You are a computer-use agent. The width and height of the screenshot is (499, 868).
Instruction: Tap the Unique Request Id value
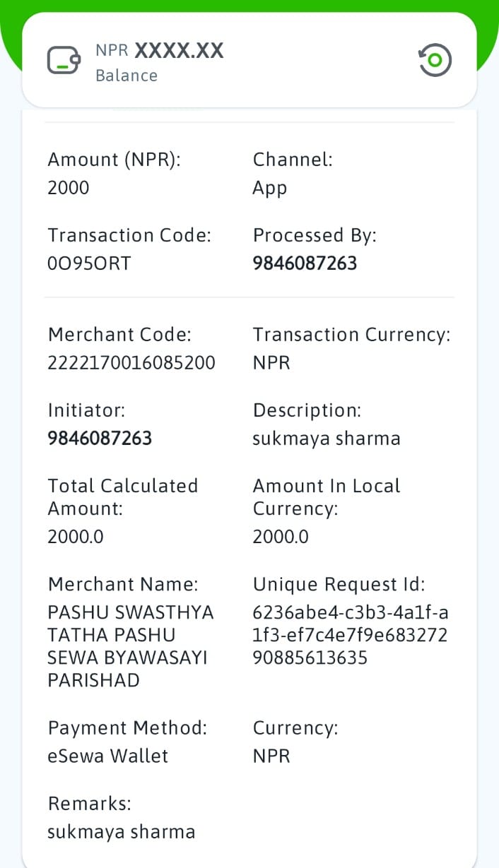tap(351, 636)
